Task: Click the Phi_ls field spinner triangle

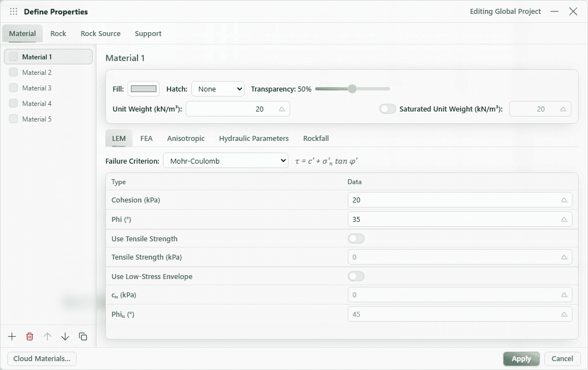Action: pyautogui.click(x=564, y=315)
